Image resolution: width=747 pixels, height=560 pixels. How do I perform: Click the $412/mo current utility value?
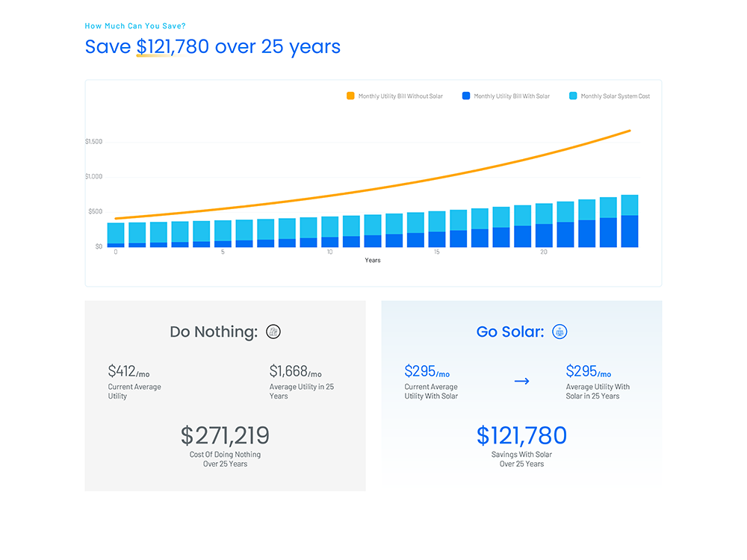(128, 371)
